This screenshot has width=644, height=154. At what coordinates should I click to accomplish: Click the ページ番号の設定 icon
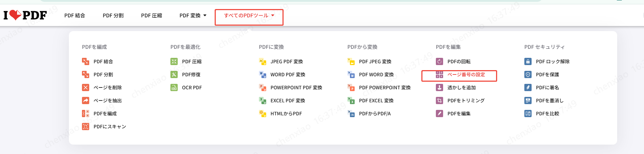click(439, 74)
